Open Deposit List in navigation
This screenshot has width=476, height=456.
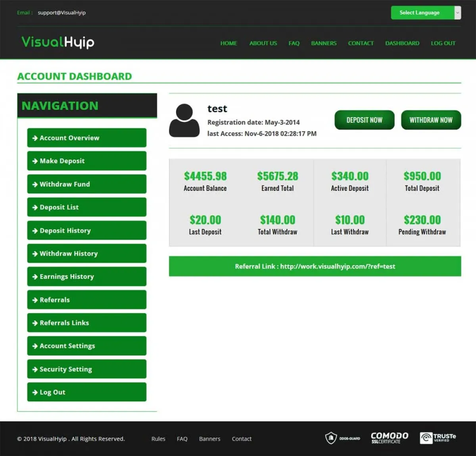tap(86, 207)
